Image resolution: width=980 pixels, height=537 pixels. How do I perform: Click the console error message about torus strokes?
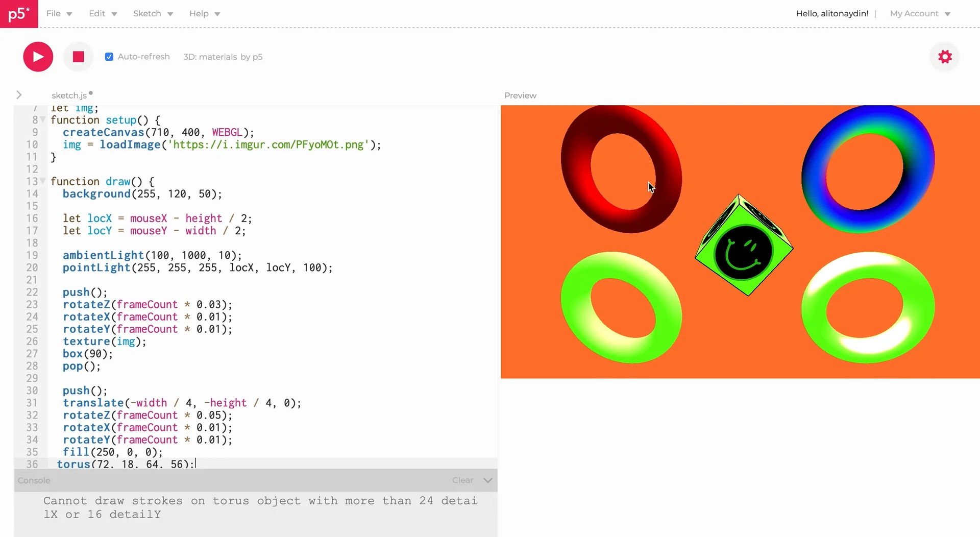pos(260,507)
